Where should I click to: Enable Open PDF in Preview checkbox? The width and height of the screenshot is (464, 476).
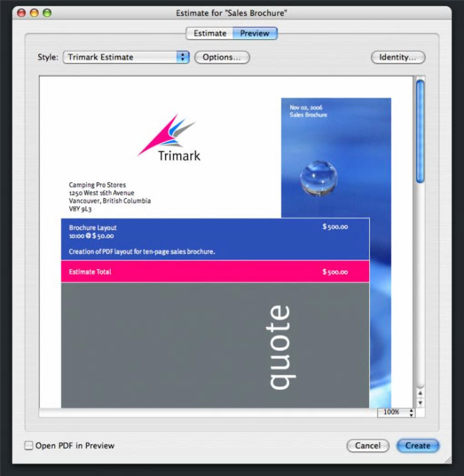click(29, 446)
